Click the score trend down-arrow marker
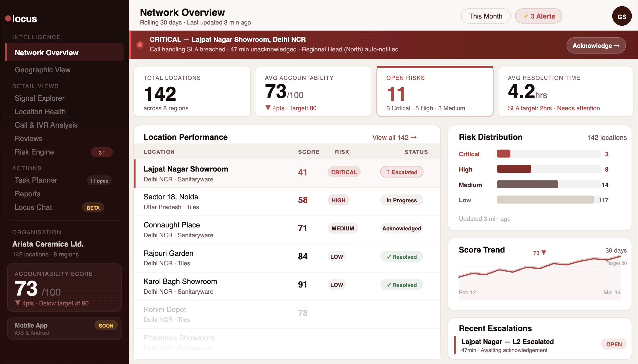638x364 pixels. (x=544, y=253)
